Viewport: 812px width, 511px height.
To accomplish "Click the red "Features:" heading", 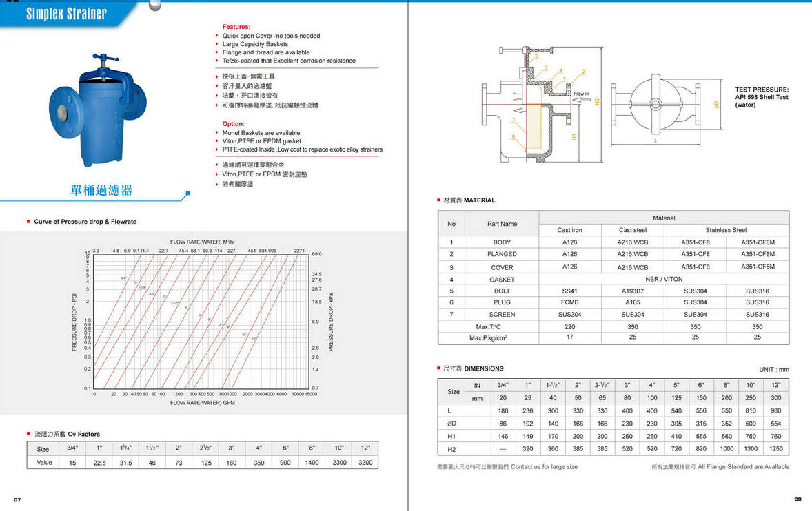I will click(236, 27).
